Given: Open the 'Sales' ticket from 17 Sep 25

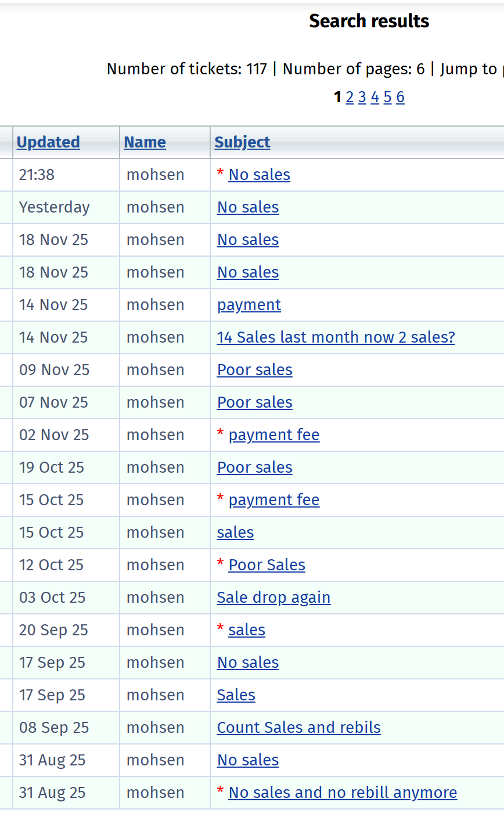Looking at the screenshot, I should (x=236, y=695).
